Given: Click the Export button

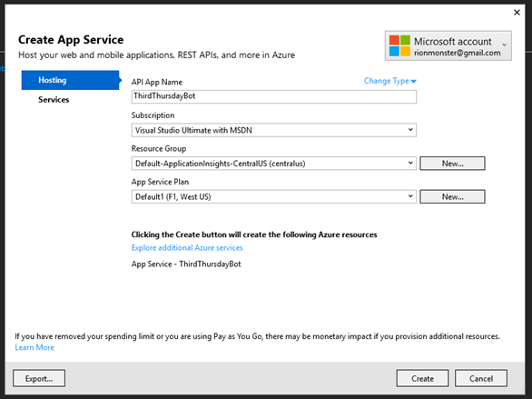Looking at the screenshot, I should click(39, 378).
